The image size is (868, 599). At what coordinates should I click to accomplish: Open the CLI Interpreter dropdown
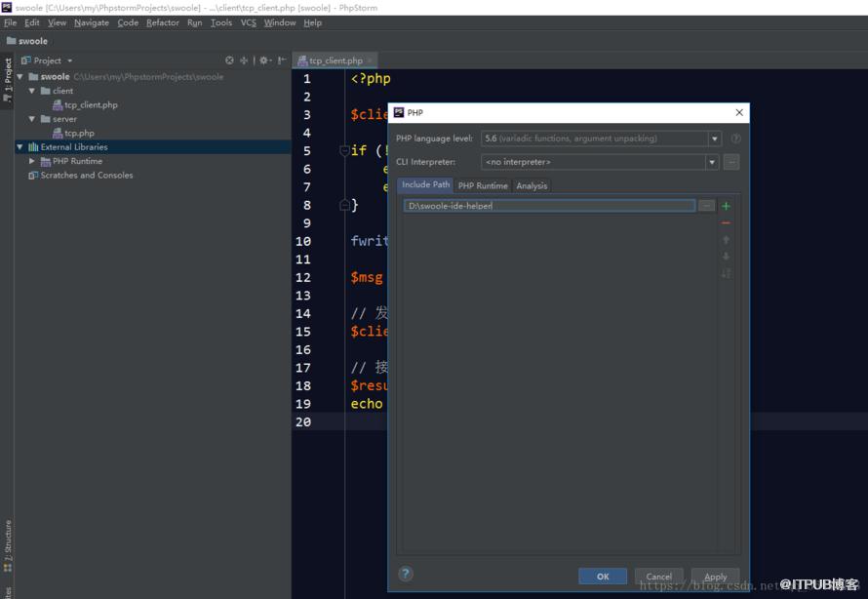[x=712, y=162]
